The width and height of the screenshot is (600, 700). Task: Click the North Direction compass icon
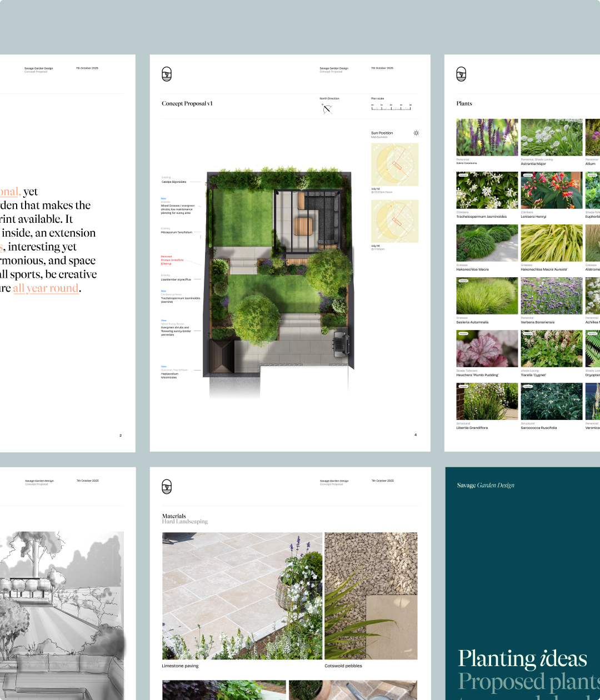(x=327, y=108)
